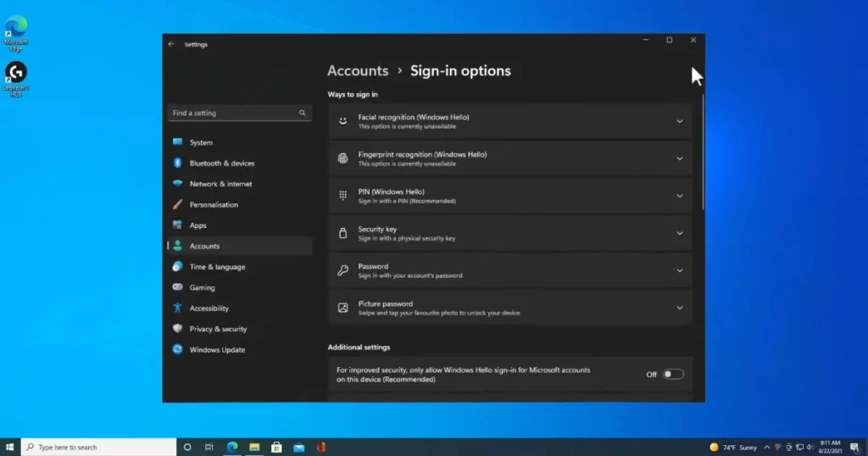Toggle Windows Hello sign-in only switch
Image resolution: width=868 pixels, height=456 pixels.
[673, 375]
